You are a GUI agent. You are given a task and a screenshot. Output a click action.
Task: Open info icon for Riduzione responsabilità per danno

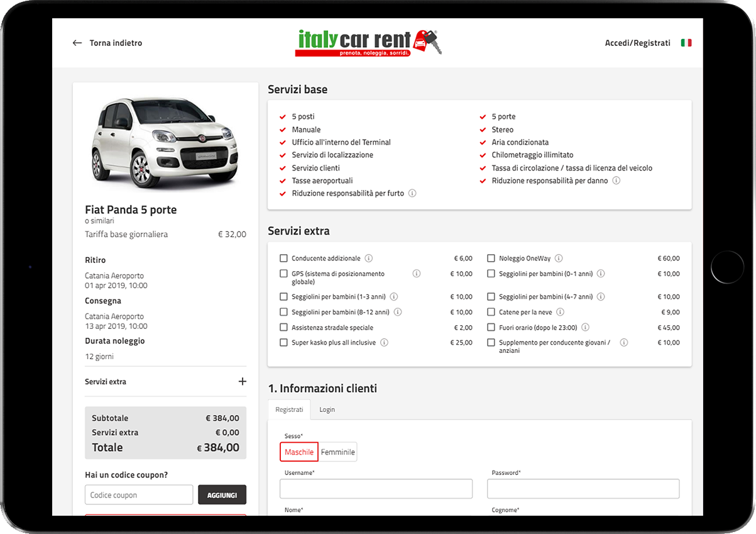[x=616, y=181]
